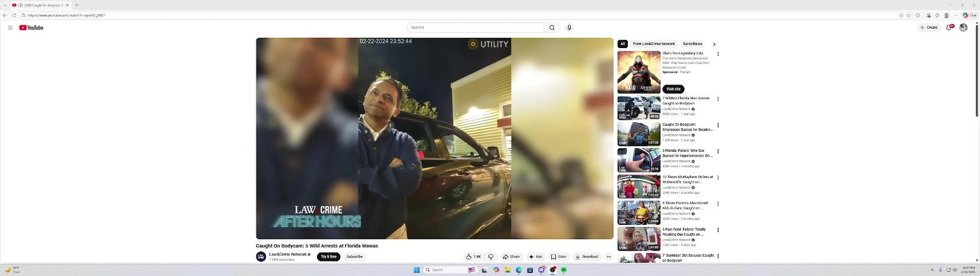Viewport: 980px width, 276px height.
Task: Click the Try it free button
Action: coord(328,257)
